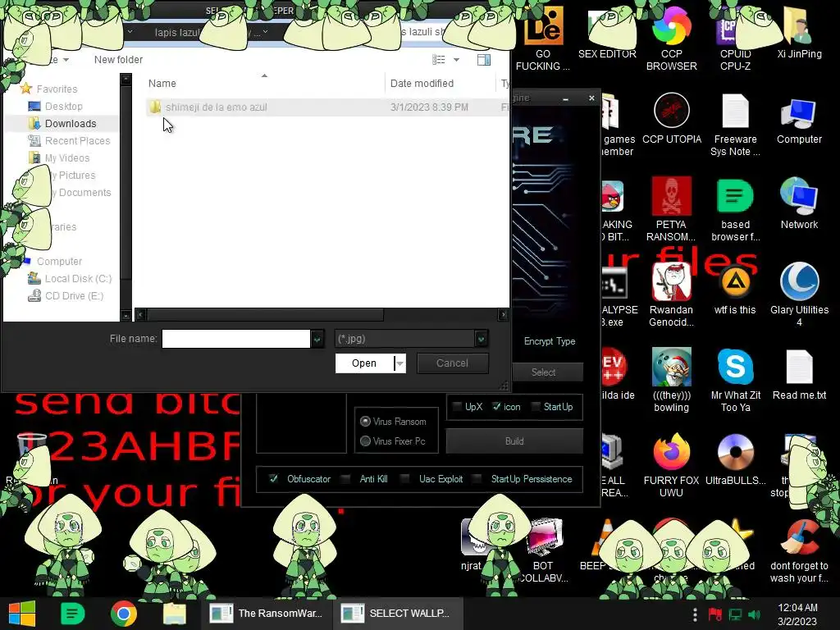Open the Computer desktop icon
Viewport: 840px width, 630px height.
pos(799,121)
